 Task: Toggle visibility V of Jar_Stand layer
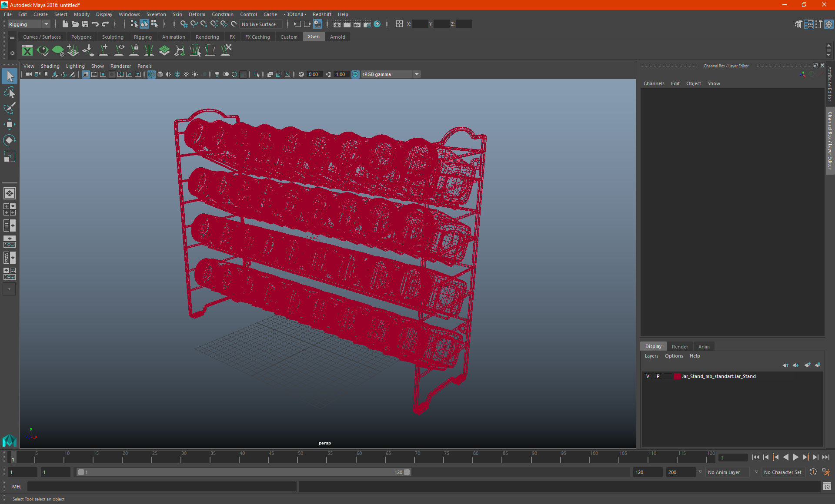click(x=648, y=376)
